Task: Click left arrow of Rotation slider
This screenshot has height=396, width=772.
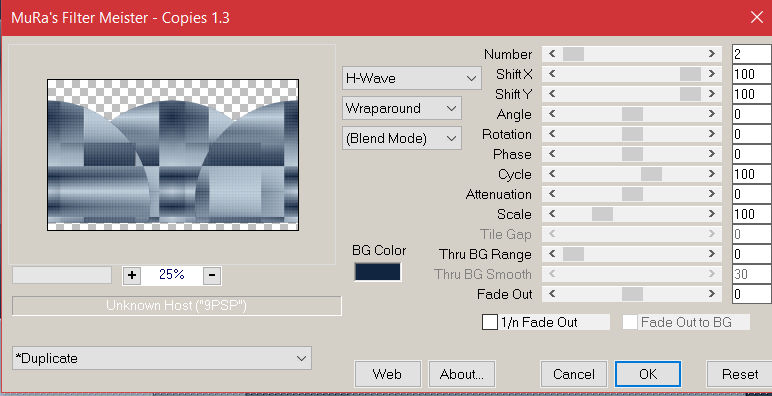Action: tap(552, 134)
